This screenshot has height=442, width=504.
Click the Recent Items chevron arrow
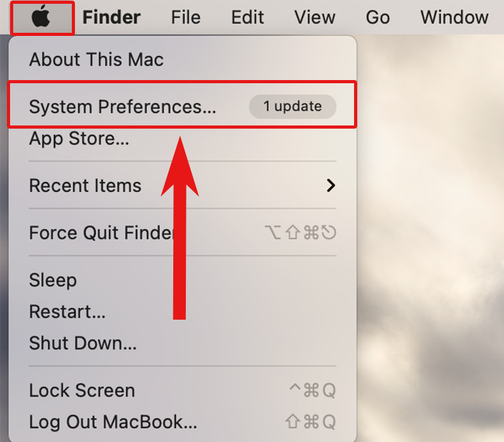(331, 185)
